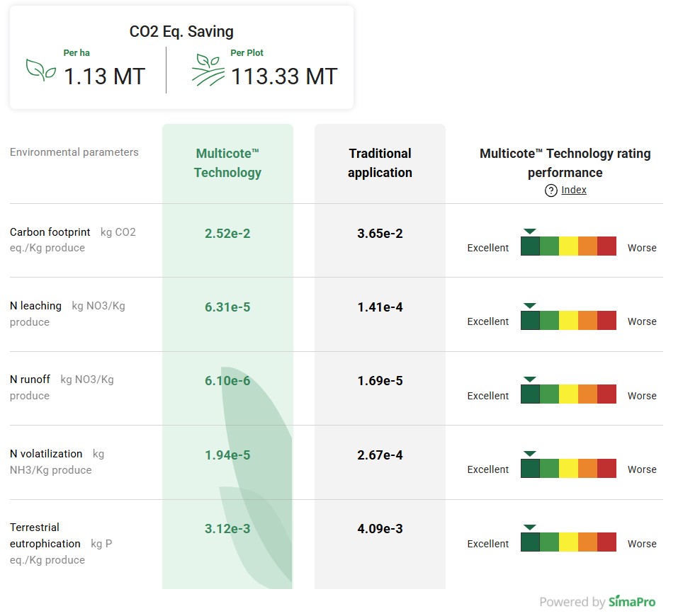
Task: Click the SimaPro logo link
Action: 631,602
